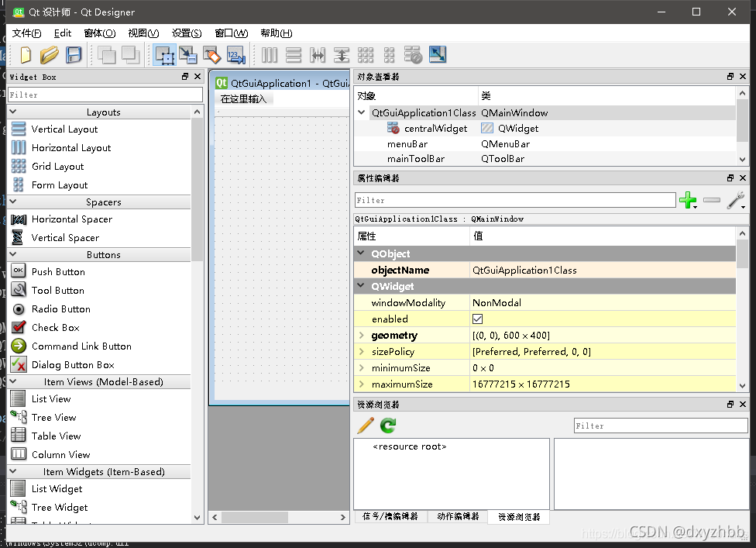Open the Edit menu

63,33
